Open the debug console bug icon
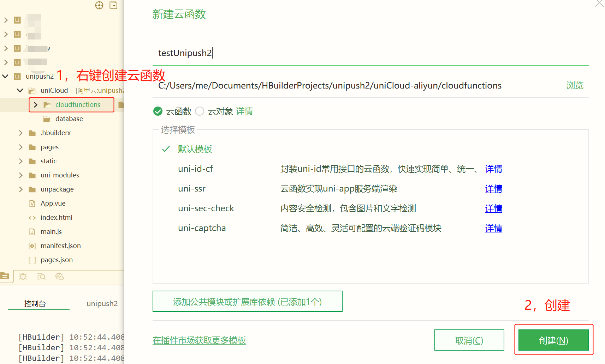 pos(23,277)
